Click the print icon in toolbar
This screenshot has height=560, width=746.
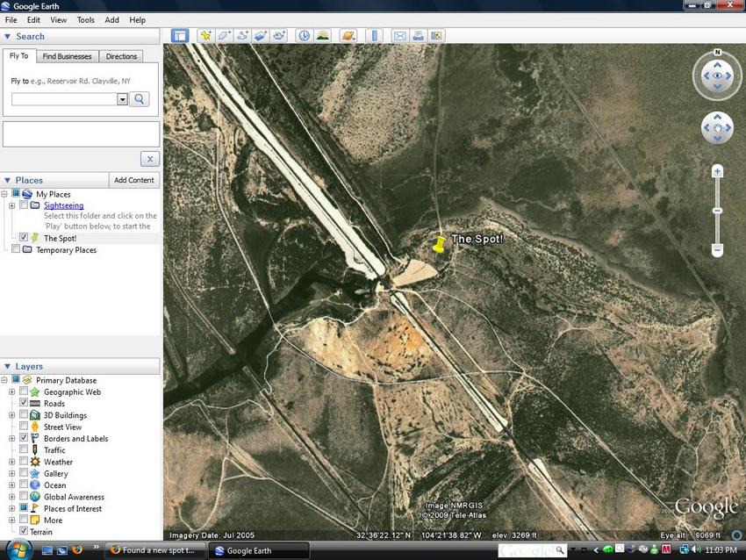[x=419, y=36]
